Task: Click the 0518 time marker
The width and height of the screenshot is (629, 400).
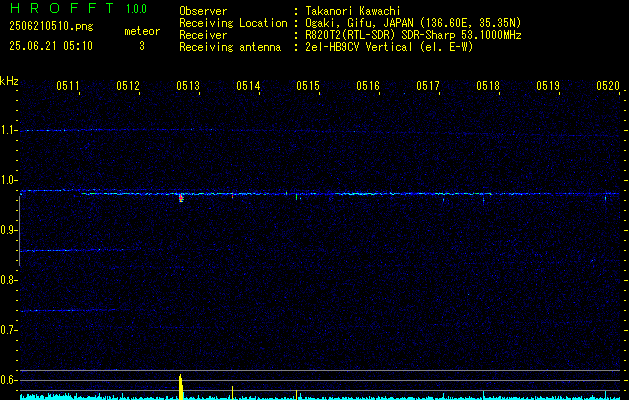Action: pos(488,85)
